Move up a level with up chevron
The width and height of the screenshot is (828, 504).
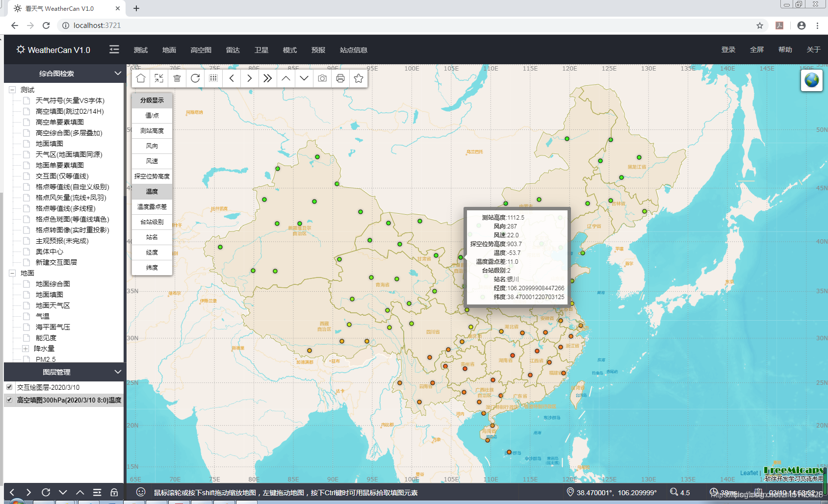286,78
